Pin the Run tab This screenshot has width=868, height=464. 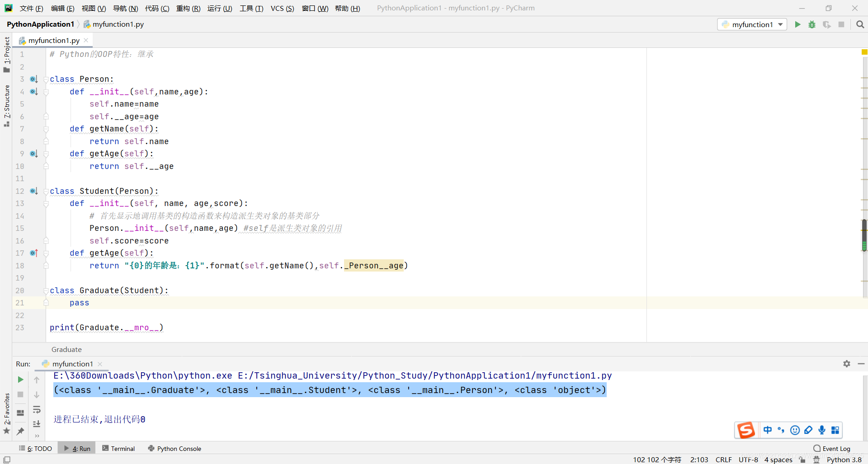coord(20,431)
